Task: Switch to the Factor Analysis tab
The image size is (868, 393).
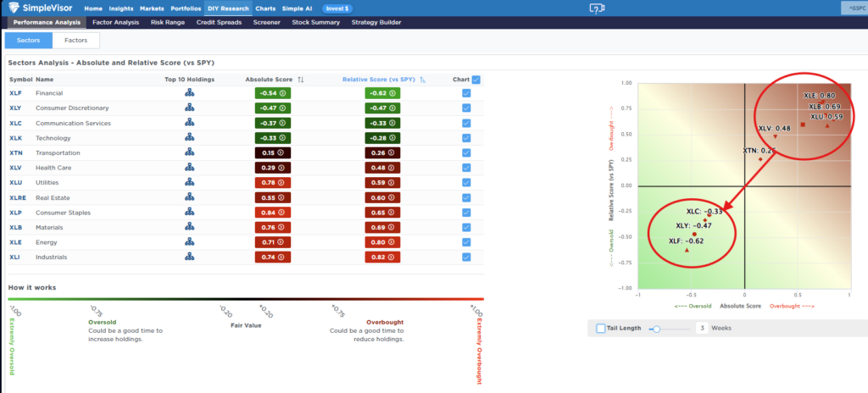Action: pos(114,22)
